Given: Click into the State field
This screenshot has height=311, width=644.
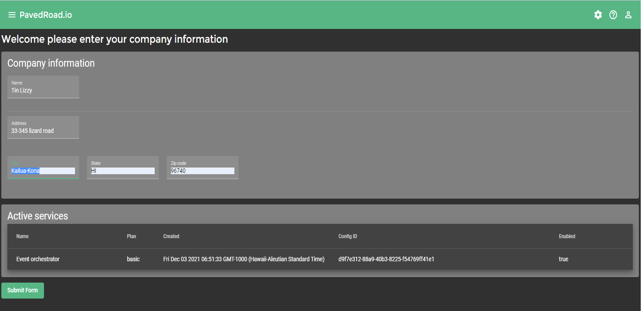Looking at the screenshot, I should coord(123,168).
